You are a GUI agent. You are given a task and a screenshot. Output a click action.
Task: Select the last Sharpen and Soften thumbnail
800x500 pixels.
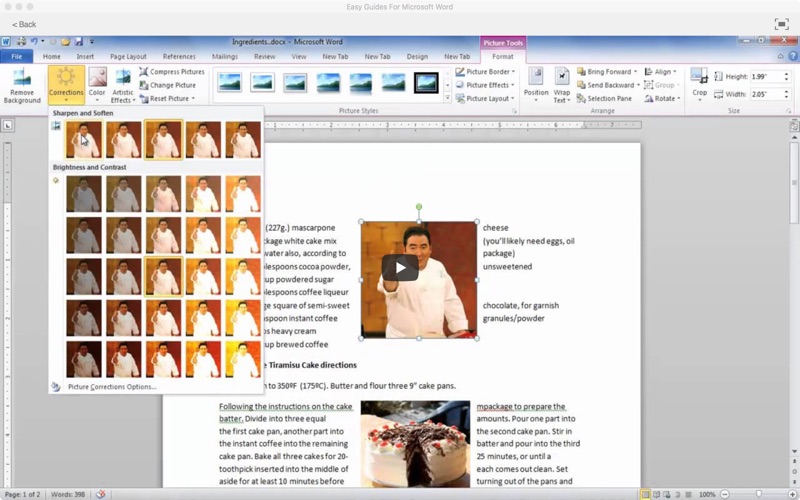(x=243, y=140)
